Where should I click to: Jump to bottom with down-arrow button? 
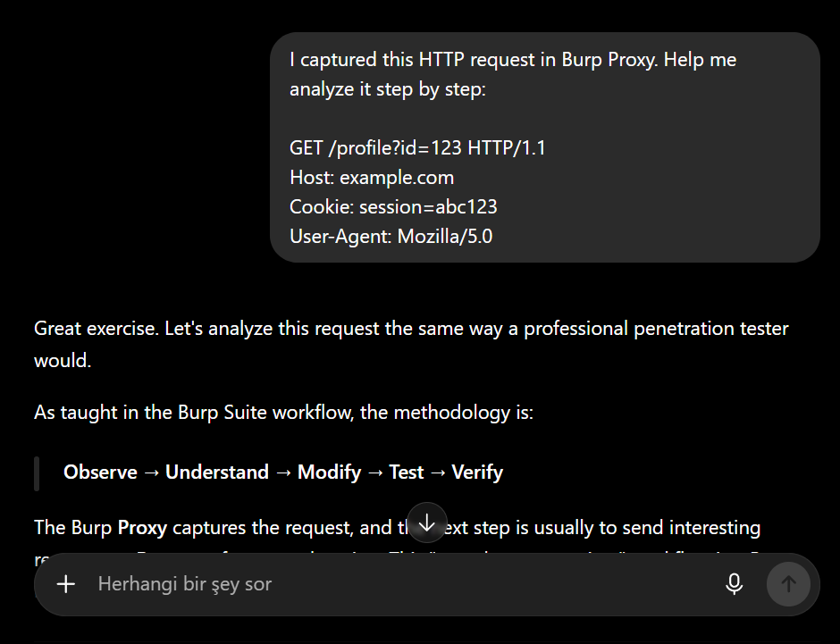click(x=427, y=523)
